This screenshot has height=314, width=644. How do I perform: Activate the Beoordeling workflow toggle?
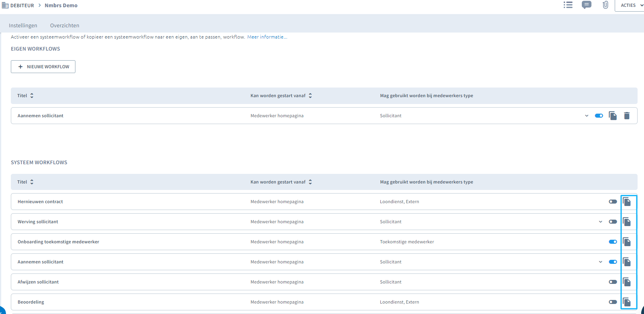pyautogui.click(x=613, y=302)
